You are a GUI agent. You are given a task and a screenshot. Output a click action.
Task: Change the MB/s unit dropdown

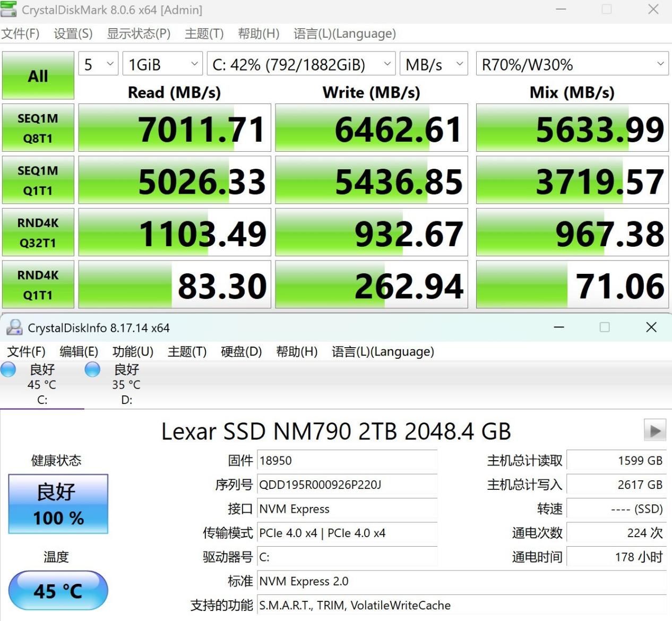tap(433, 65)
